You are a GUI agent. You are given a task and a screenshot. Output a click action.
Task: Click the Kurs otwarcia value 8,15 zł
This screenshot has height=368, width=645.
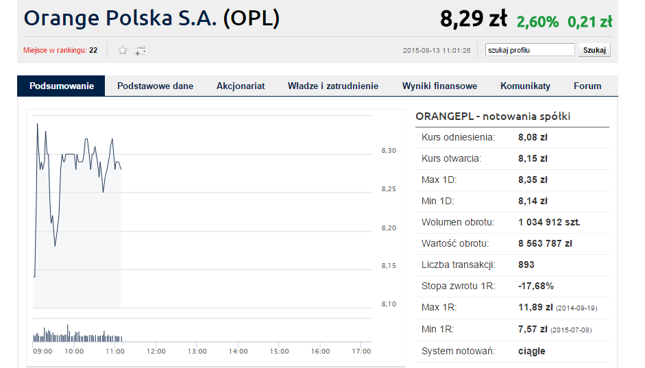point(533,159)
